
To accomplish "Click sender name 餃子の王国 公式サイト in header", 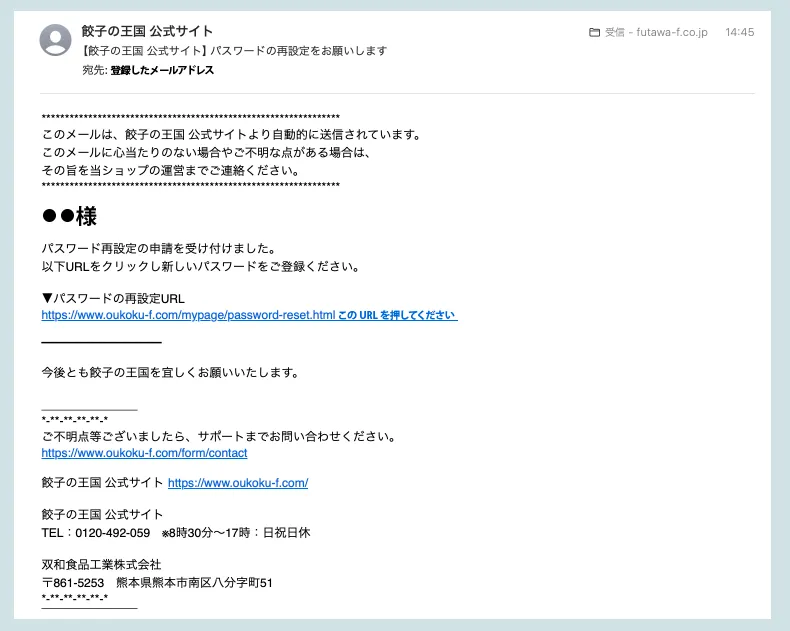I will click(x=147, y=31).
